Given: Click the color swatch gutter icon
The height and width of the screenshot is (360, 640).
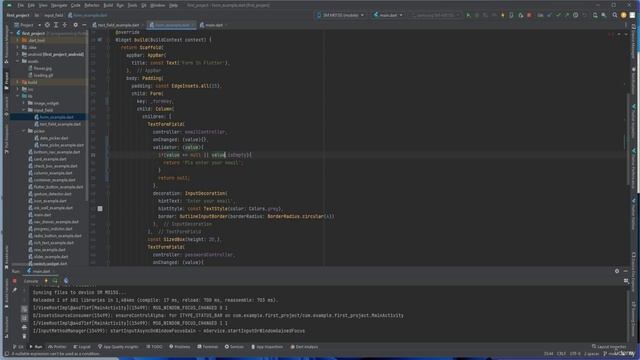Looking at the screenshot, I should [100, 209].
